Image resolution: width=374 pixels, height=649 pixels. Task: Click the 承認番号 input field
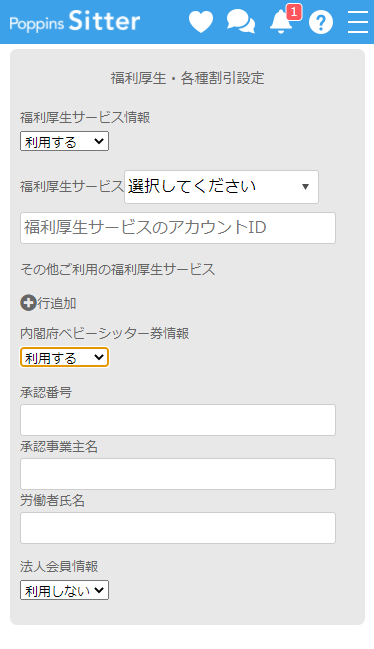point(178,420)
